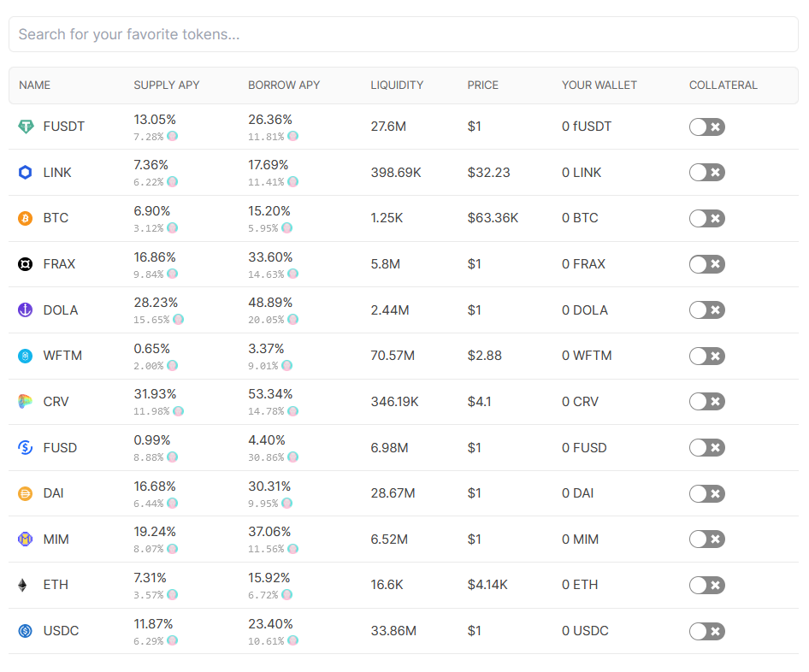
Task: Turn on FRAX collateral switch
Action: tap(707, 264)
